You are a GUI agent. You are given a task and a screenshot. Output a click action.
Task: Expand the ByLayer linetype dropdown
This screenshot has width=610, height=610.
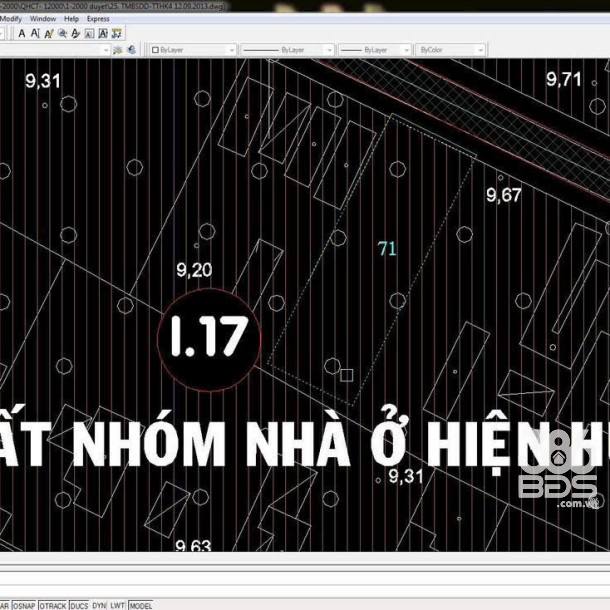click(x=329, y=50)
